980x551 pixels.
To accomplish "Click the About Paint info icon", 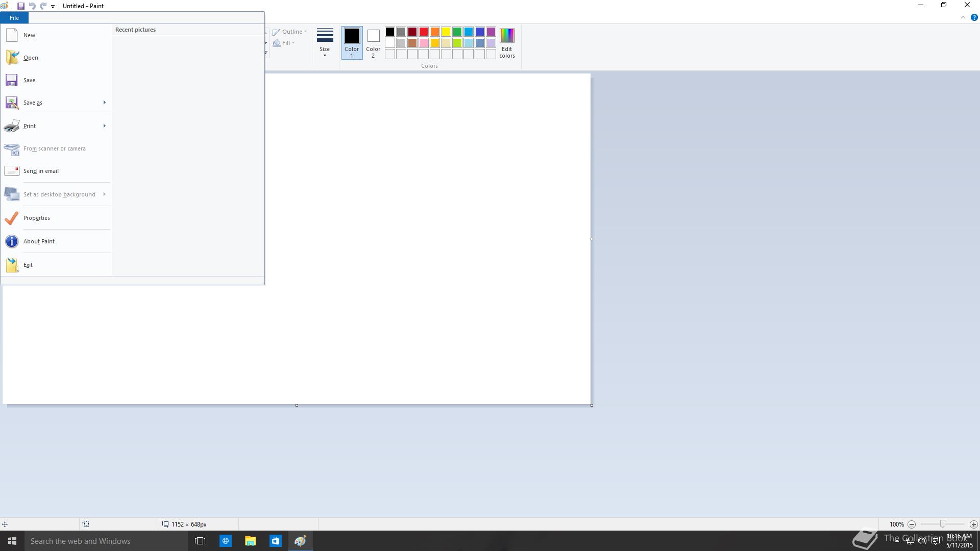I will (12, 241).
